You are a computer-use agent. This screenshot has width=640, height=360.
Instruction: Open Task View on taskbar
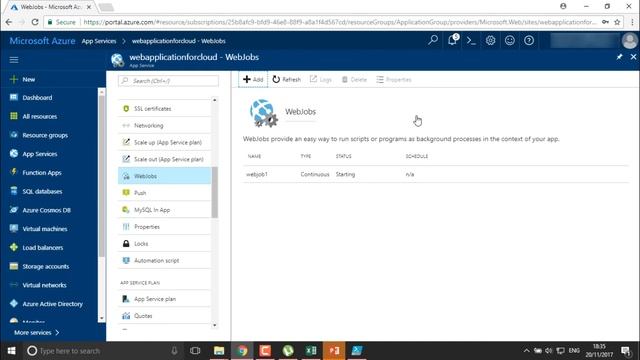click(x=195, y=351)
